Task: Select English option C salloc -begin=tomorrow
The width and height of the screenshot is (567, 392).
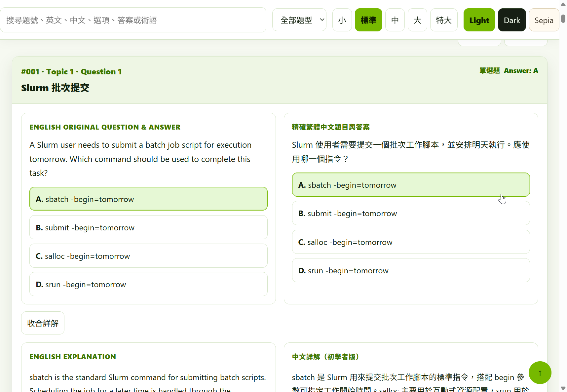Action: point(148,256)
